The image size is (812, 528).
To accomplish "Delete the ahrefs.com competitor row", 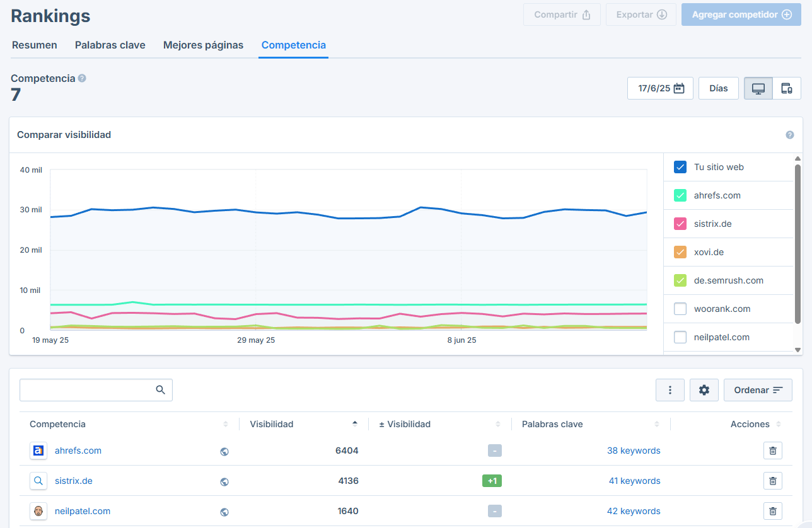I will [x=773, y=451].
